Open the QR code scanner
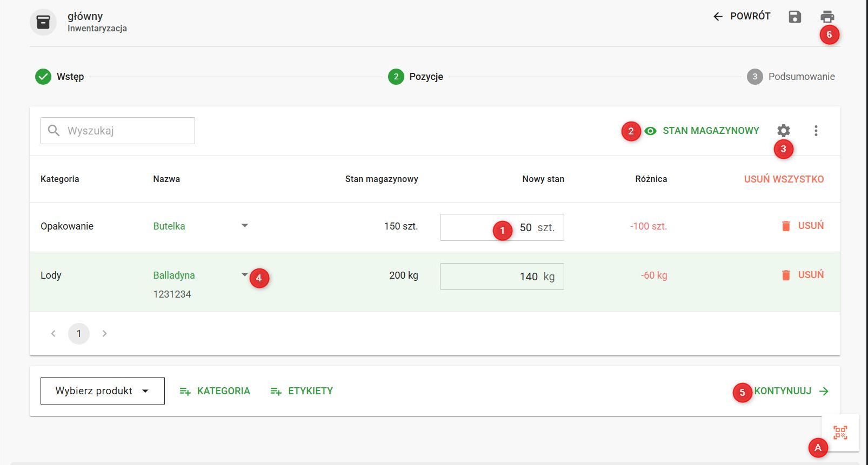Viewport: 868px width, 465px height. click(840, 433)
